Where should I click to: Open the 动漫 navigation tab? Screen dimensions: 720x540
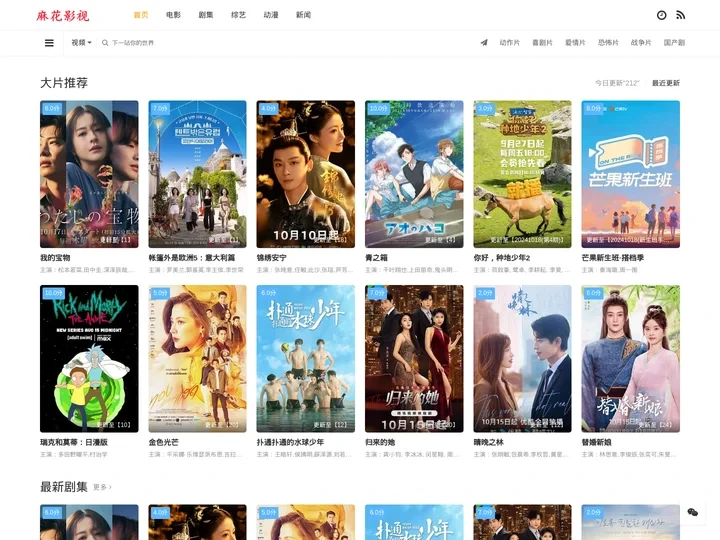(271, 15)
